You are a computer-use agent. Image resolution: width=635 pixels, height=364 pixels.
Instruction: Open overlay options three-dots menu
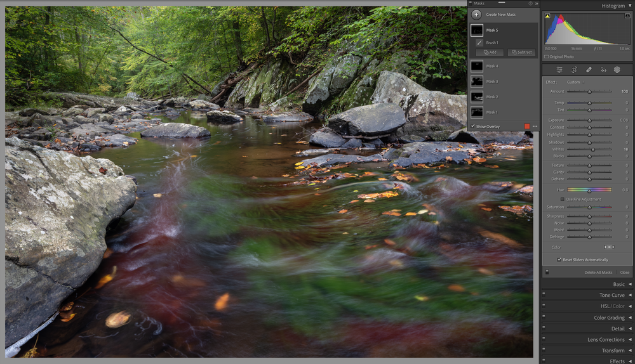click(535, 126)
